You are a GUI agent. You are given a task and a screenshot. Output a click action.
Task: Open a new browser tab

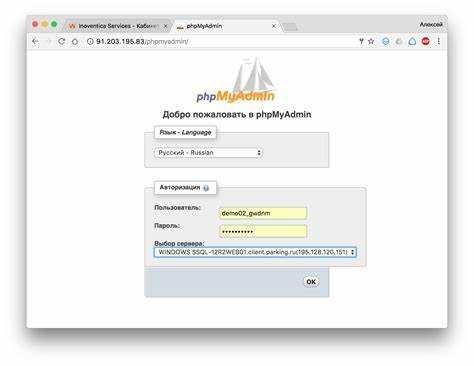click(x=290, y=27)
